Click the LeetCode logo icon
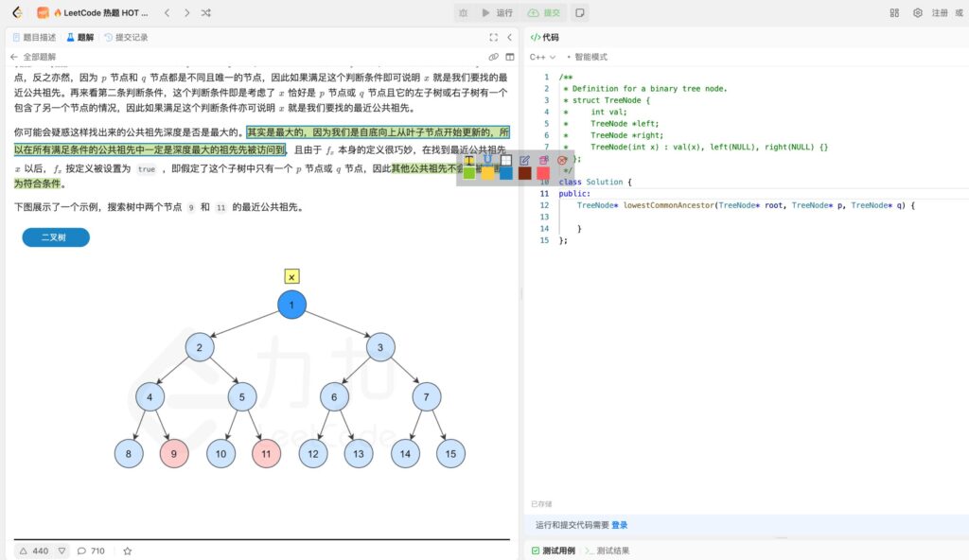 pyautogui.click(x=17, y=12)
